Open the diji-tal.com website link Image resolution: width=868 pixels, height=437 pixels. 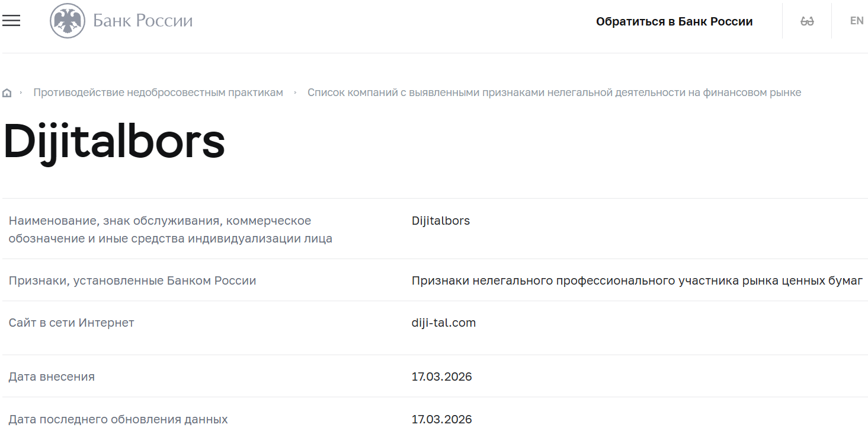(x=443, y=322)
